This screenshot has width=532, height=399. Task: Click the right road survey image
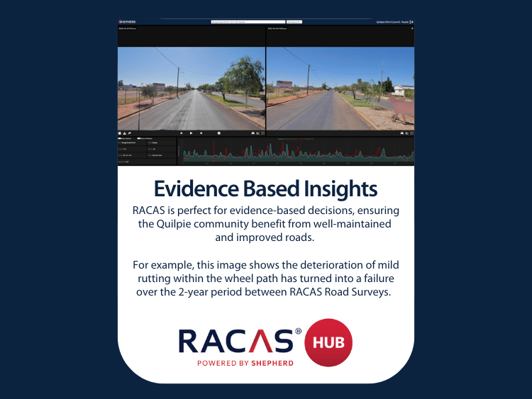340,88
